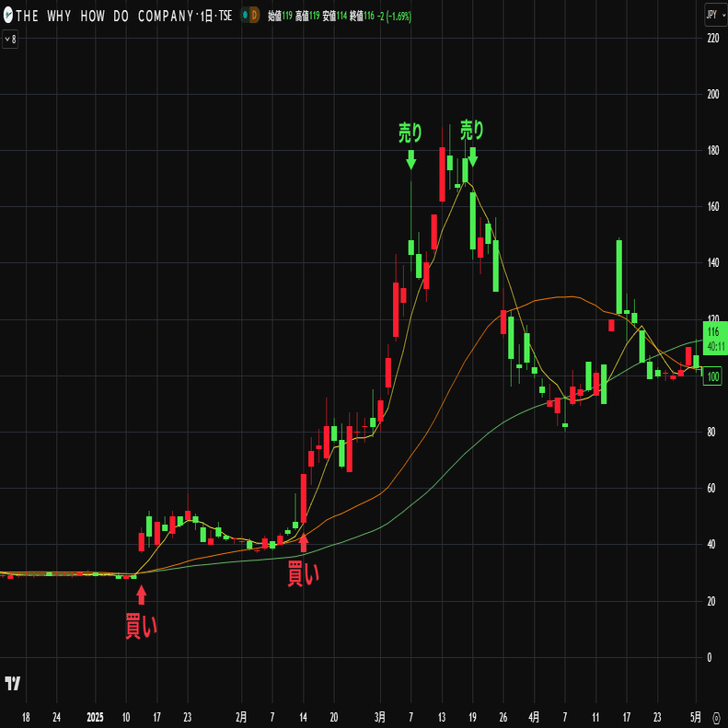
Task: Click the 180 price axis label
Action: [712, 150]
